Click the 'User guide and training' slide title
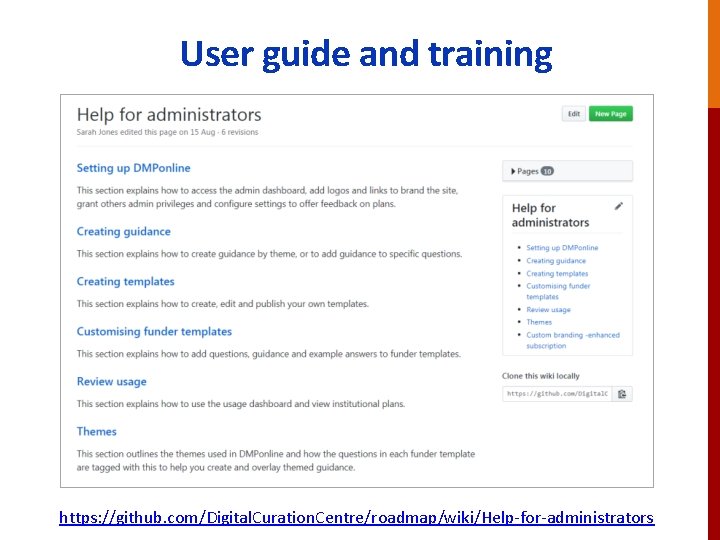Screen dimensions: 720x540 (x=366, y=54)
